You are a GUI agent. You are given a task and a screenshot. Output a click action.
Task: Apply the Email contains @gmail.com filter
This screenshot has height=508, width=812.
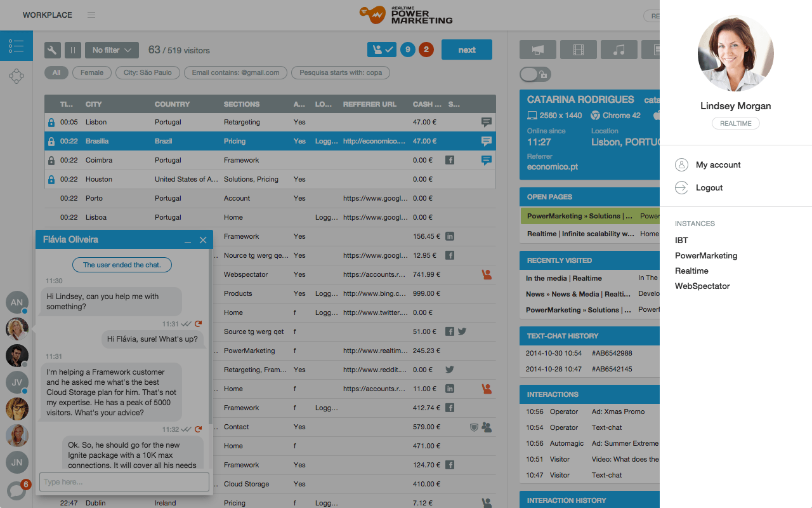click(x=235, y=72)
